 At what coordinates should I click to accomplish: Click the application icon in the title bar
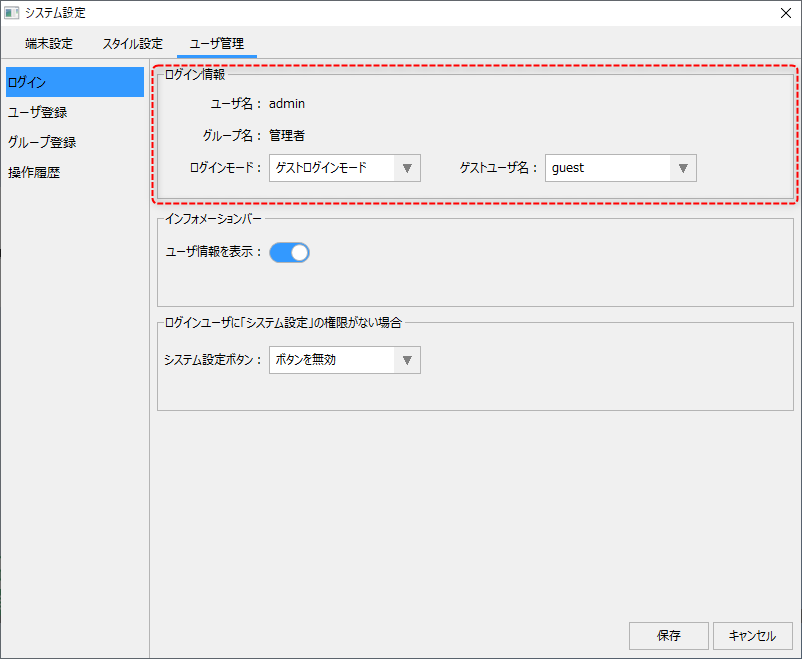(12, 13)
